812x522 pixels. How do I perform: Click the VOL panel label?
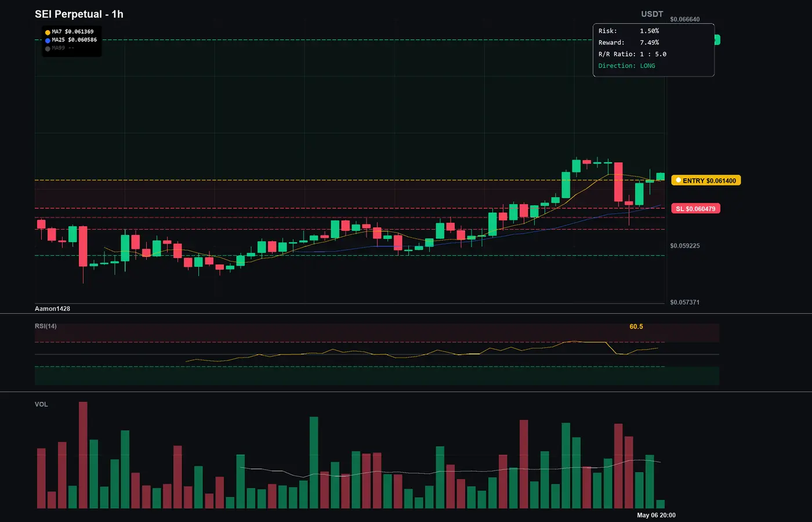pyautogui.click(x=41, y=404)
